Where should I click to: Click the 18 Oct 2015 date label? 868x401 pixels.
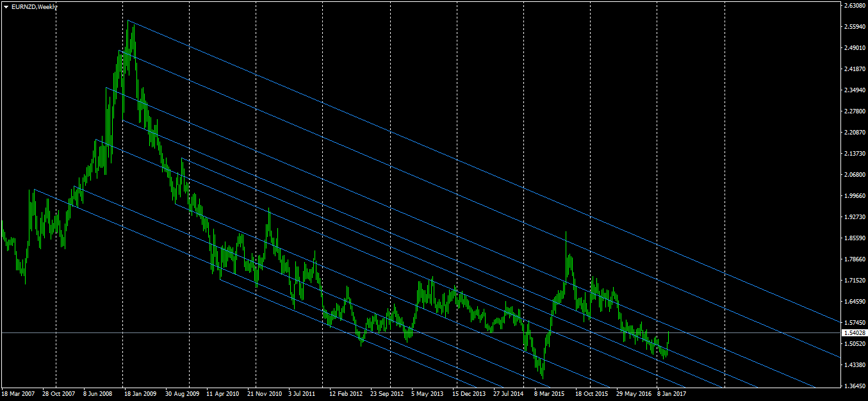tap(591, 394)
